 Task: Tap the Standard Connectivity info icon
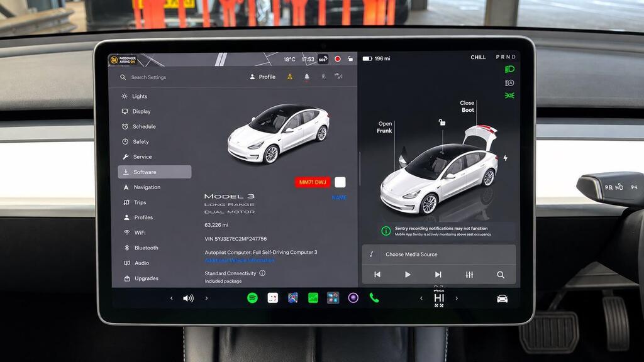click(x=262, y=273)
